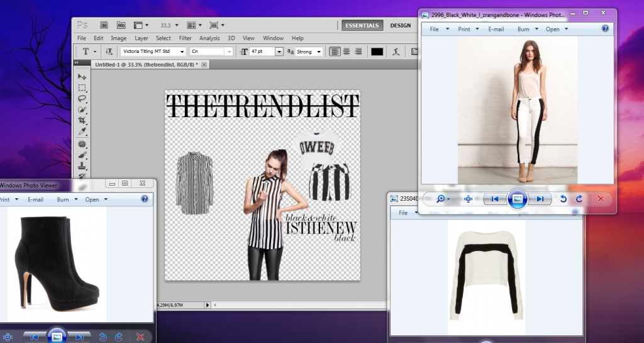Image resolution: width=644 pixels, height=343 pixels.
Task: Close the Untitled-1 document tab
Action: pos(204,64)
